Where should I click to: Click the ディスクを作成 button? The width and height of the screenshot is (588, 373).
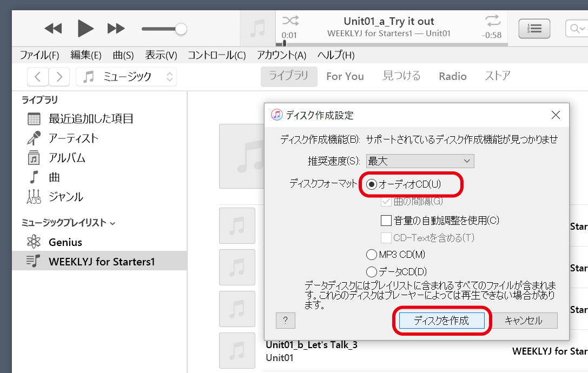pyautogui.click(x=442, y=321)
